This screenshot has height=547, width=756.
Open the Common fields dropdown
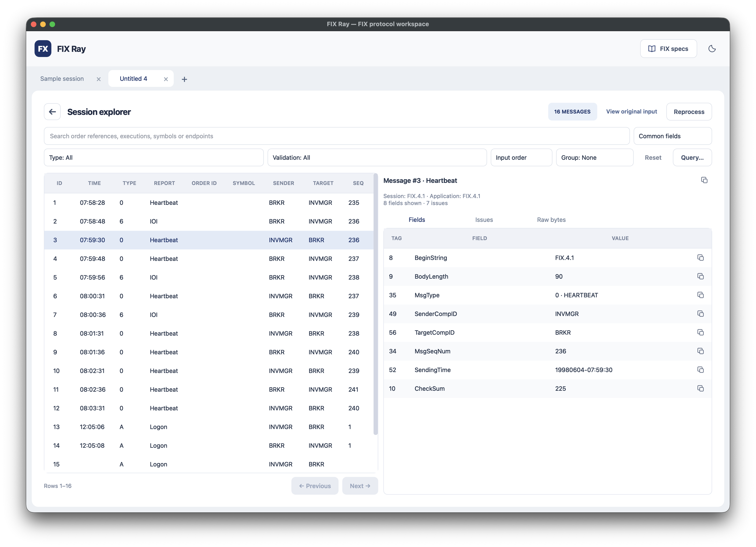pos(673,136)
